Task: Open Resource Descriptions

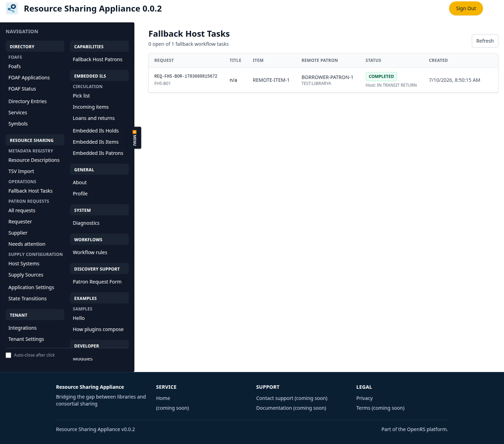Action: [34, 160]
